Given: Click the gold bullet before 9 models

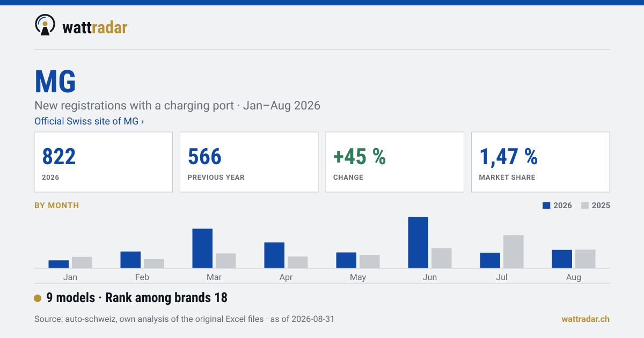Looking at the screenshot, I should click(38, 298).
